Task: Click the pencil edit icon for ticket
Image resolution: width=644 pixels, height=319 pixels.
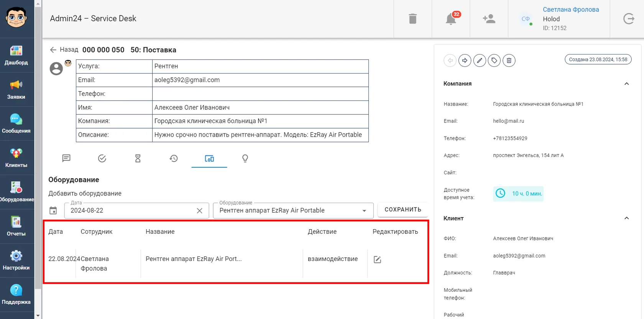Action: coord(480,60)
